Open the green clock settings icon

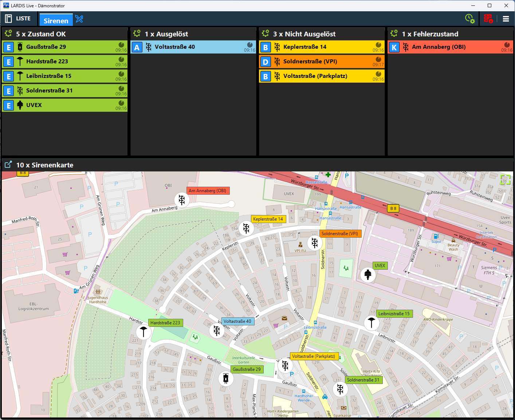coord(469,19)
